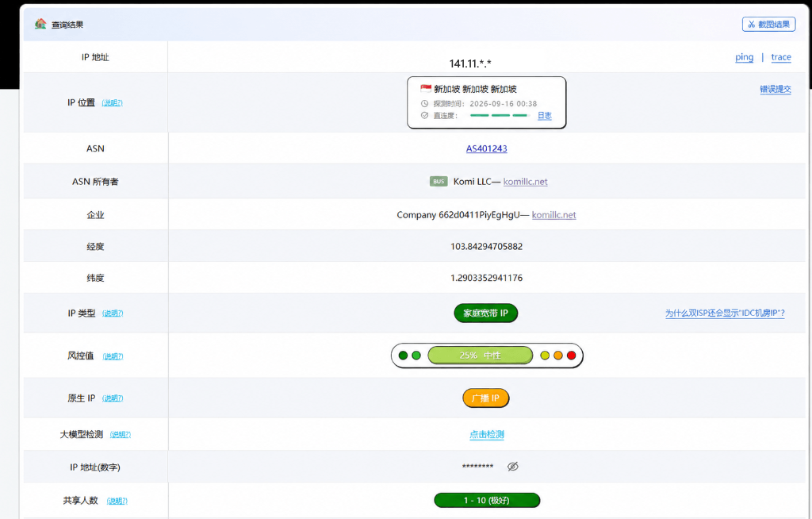
Task: Click the red risk dot
Action: 571,356
